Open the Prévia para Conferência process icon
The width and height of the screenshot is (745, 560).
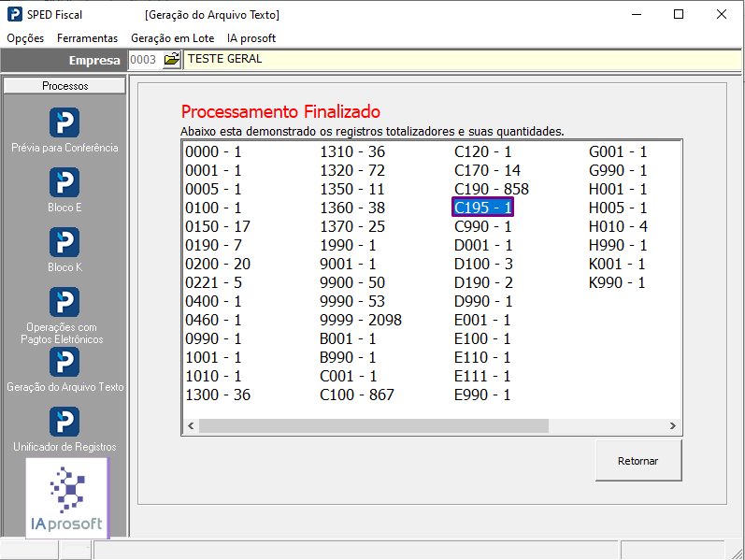point(64,122)
